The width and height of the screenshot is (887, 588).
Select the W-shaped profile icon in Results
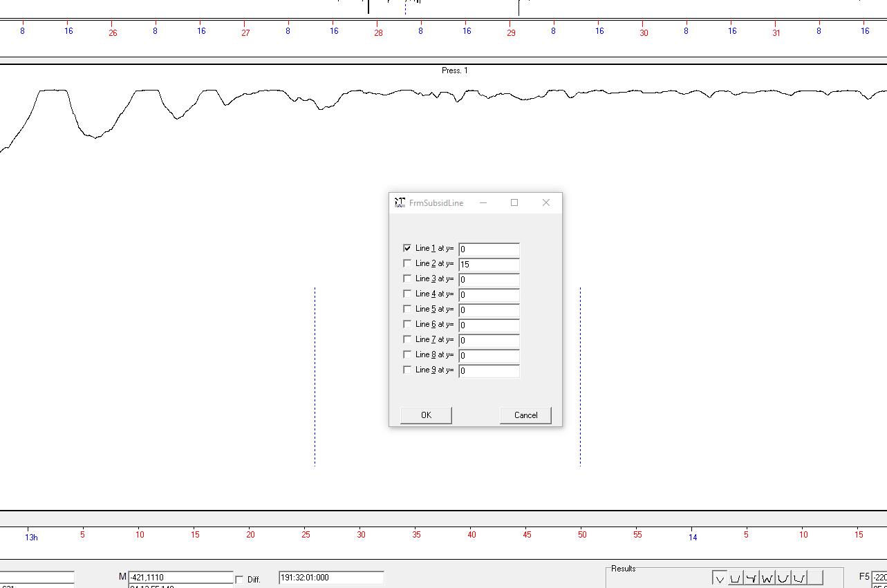coord(767,578)
